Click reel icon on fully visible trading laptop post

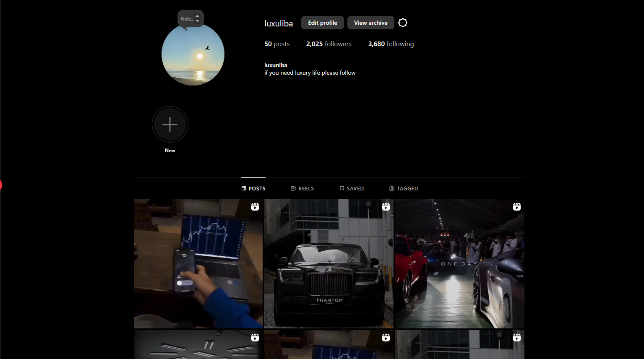pos(255,207)
